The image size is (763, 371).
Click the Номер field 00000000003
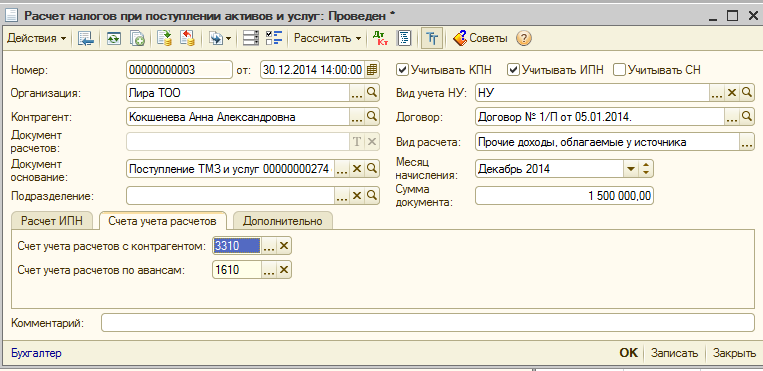(x=179, y=70)
